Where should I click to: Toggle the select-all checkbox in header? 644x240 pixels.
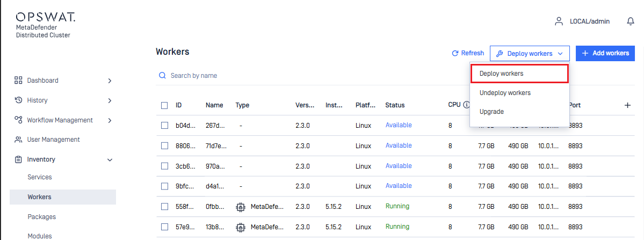[164, 105]
